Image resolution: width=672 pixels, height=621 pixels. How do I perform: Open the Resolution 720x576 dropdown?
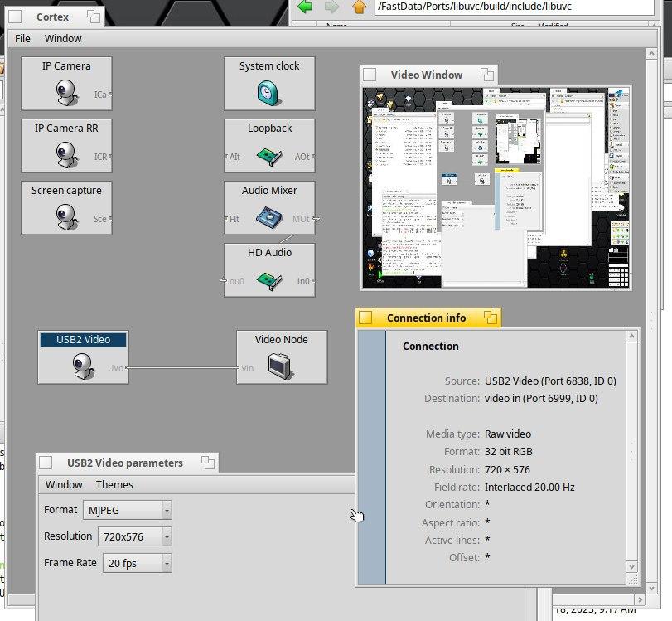(134, 536)
